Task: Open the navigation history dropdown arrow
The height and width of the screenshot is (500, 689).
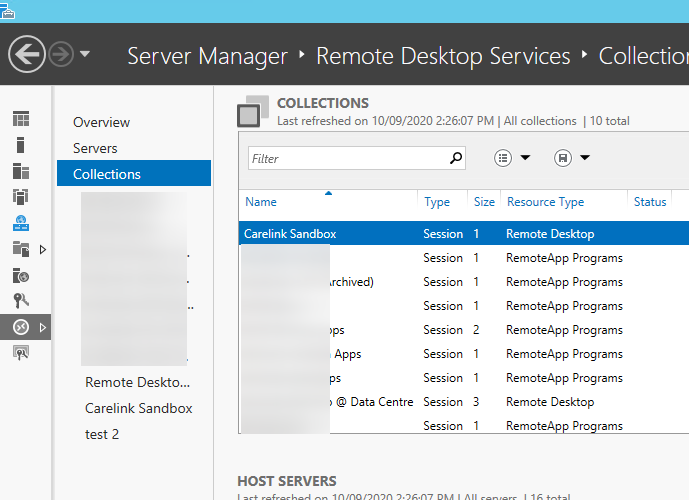Action: coord(85,54)
